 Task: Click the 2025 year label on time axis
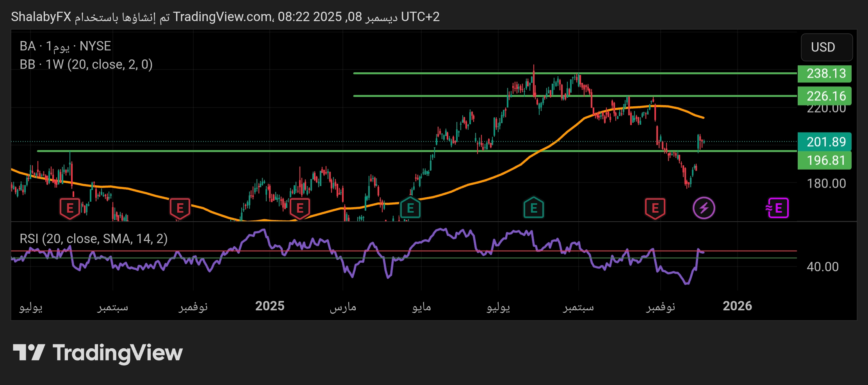(270, 306)
